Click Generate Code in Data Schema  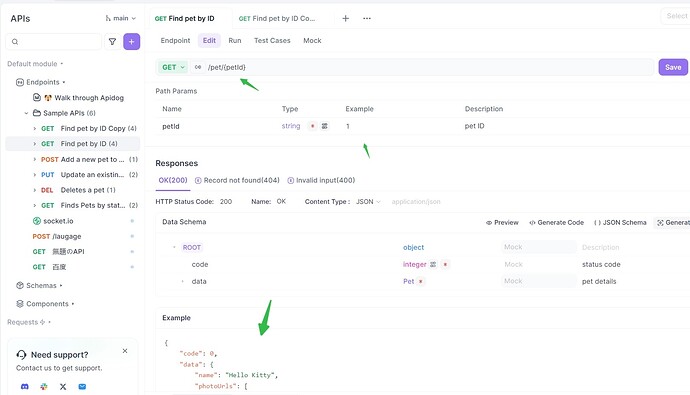click(x=556, y=223)
